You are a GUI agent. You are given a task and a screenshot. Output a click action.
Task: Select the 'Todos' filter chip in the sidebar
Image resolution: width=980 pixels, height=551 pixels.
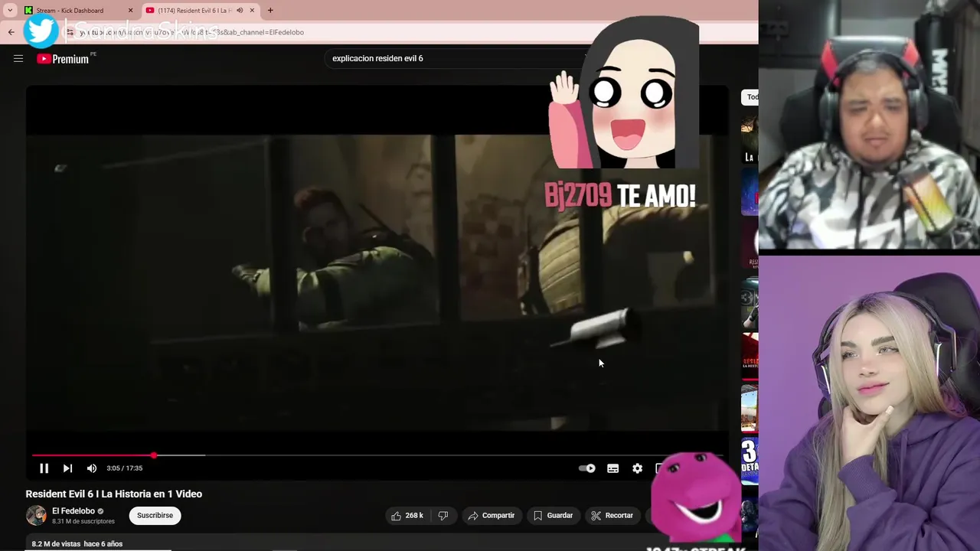pos(750,97)
